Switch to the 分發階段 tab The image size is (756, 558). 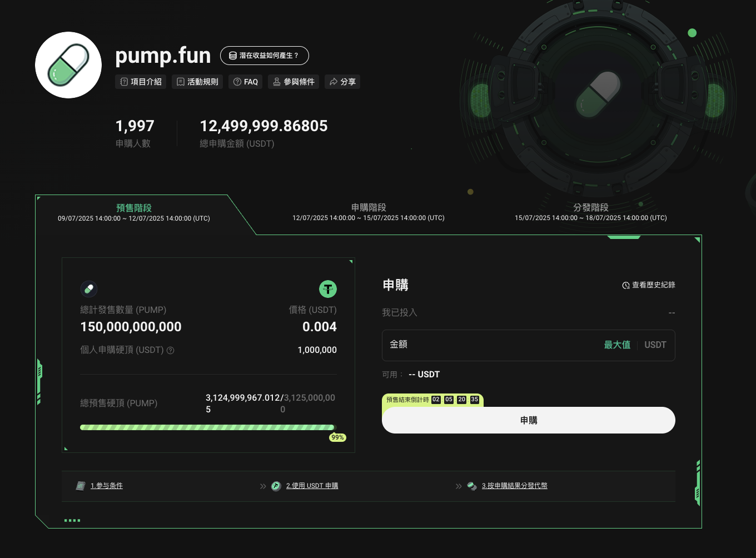coord(591,212)
